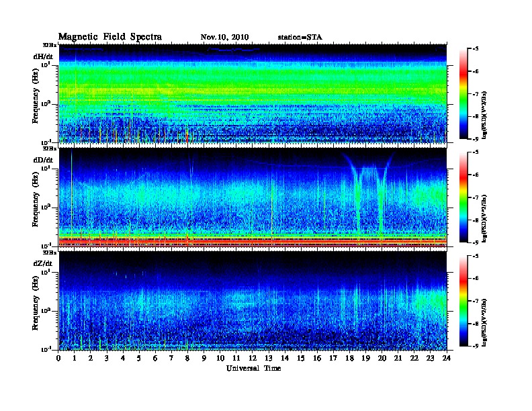Select the "dZ/dt" panel label
The height and width of the screenshot is (411, 532).
coord(43,263)
